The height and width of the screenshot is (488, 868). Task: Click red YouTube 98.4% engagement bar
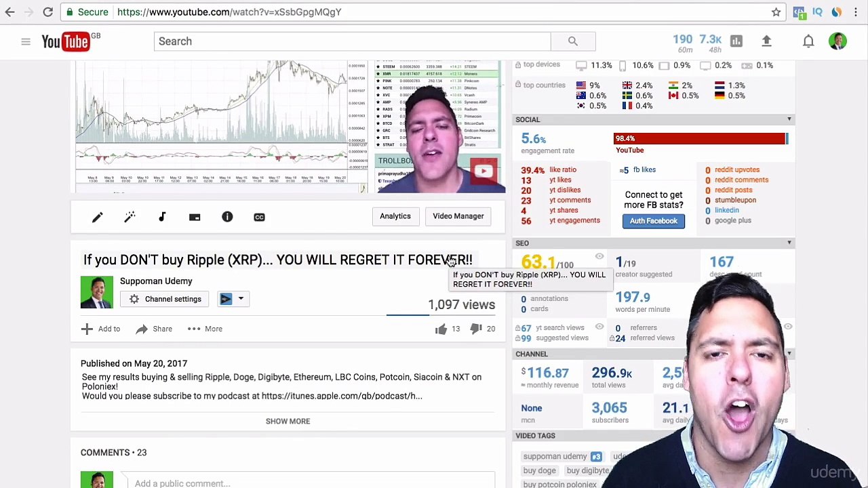[x=699, y=139]
